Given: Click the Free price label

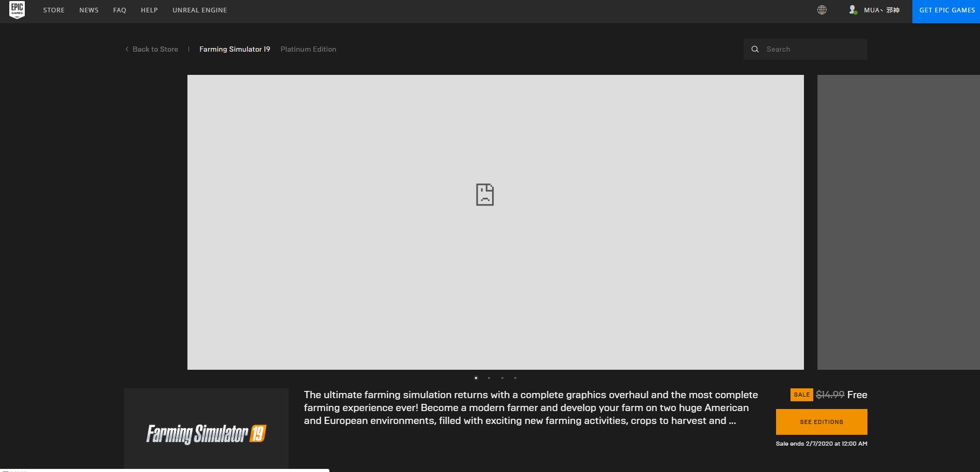Looking at the screenshot, I should [857, 395].
